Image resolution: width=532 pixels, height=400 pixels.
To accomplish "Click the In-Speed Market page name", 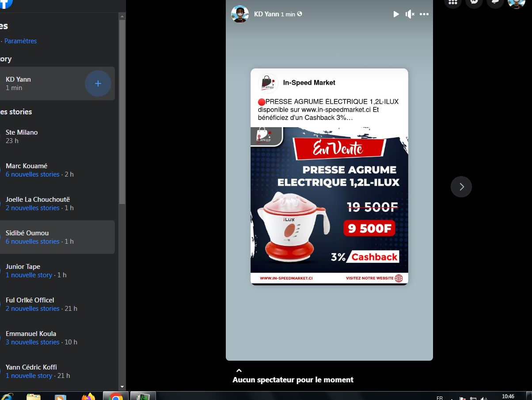I will (x=309, y=83).
